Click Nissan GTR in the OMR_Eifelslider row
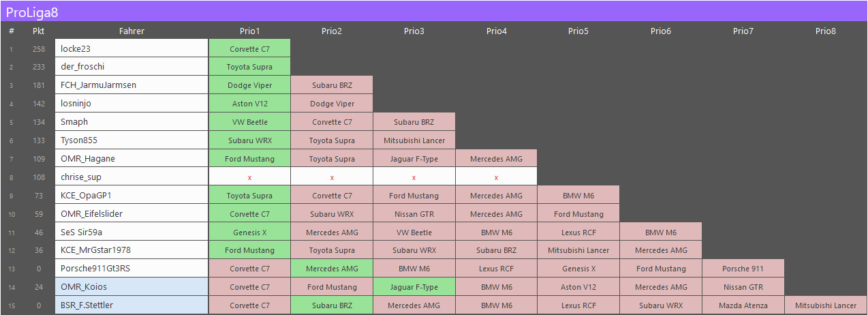The image size is (868, 315). point(414,213)
